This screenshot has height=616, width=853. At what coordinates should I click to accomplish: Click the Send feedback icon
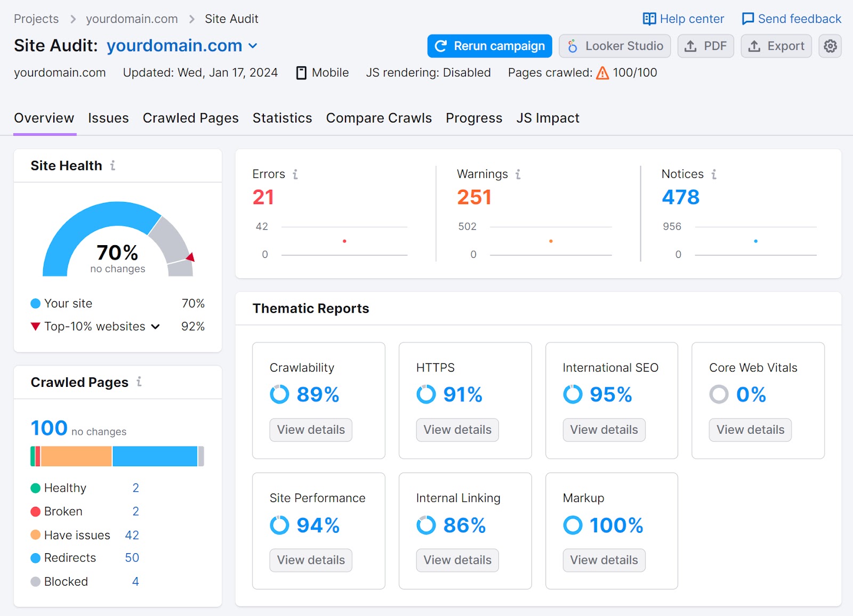tap(748, 19)
